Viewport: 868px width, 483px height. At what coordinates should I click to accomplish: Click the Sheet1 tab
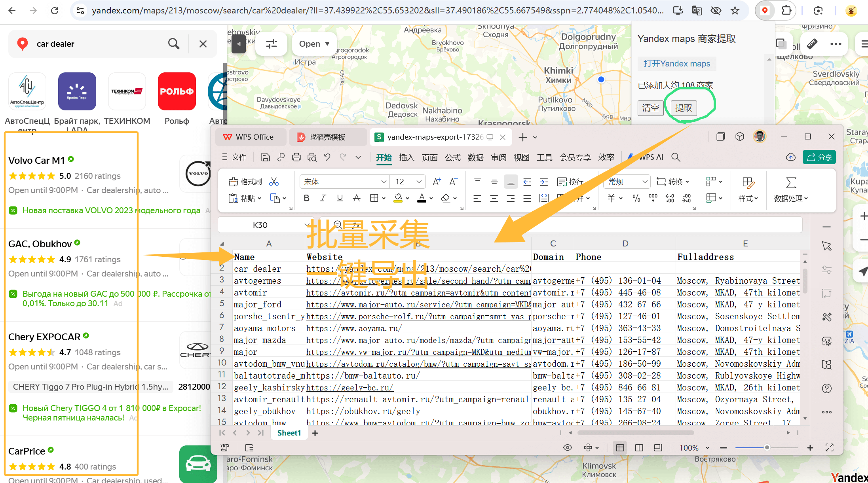[289, 433]
